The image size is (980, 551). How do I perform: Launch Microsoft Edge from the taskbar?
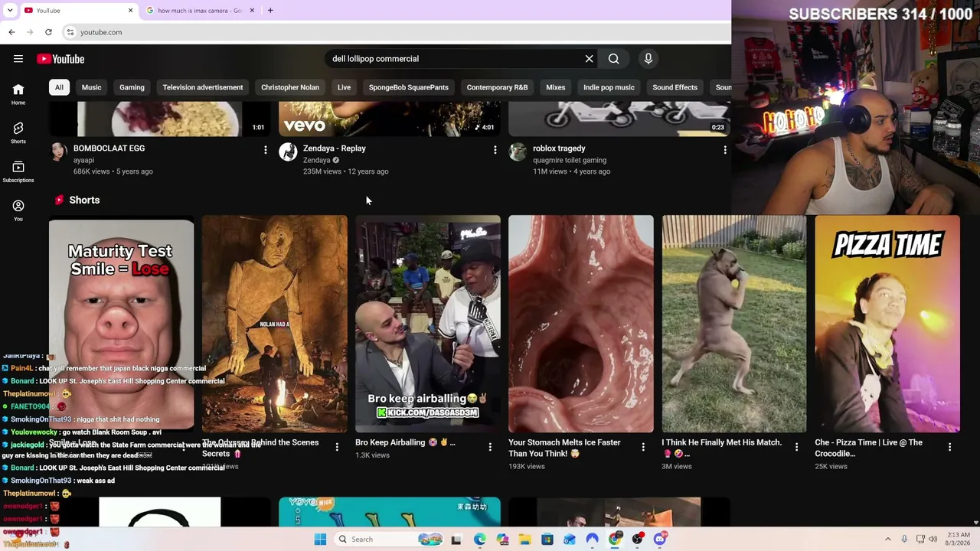coord(479,540)
